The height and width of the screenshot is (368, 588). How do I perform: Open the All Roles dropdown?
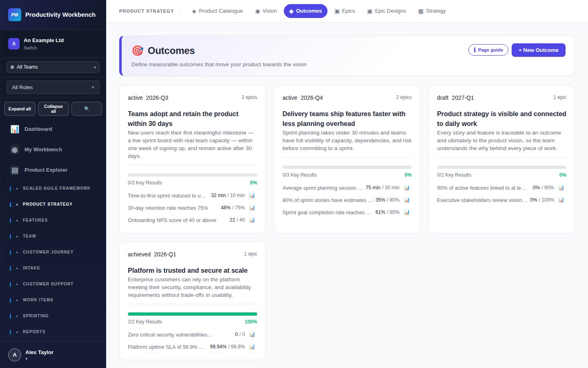click(x=53, y=88)
